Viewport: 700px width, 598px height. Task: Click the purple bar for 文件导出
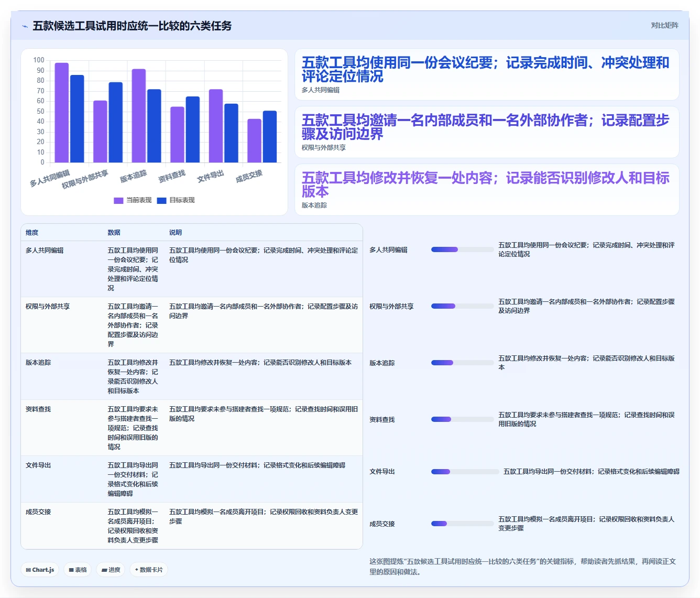click(x=216, y=126)
